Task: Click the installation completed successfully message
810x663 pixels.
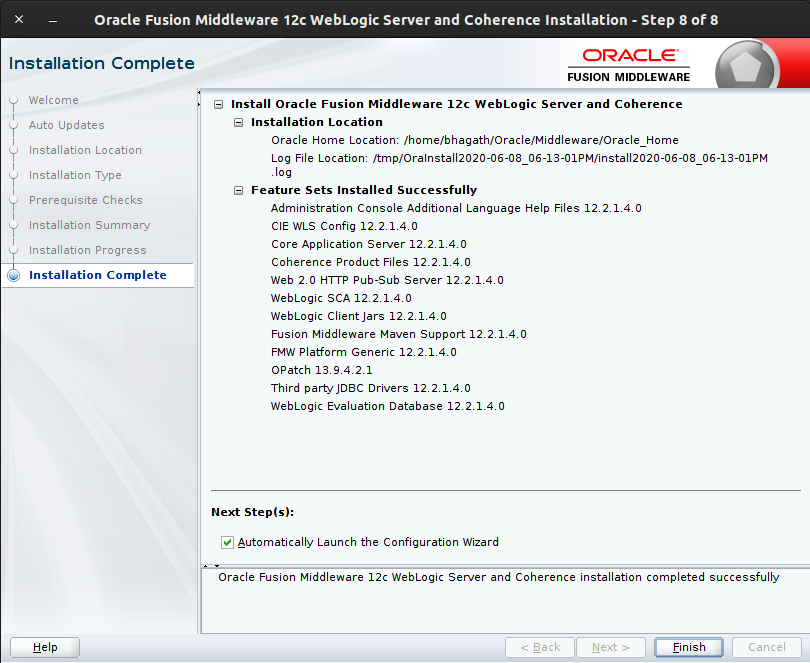Action: tap(499, 577)
